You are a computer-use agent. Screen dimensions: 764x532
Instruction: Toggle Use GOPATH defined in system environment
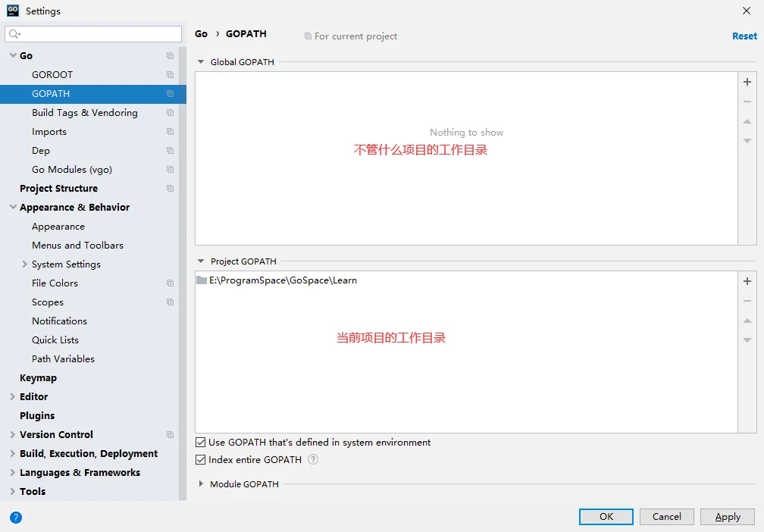coord(200,443)
